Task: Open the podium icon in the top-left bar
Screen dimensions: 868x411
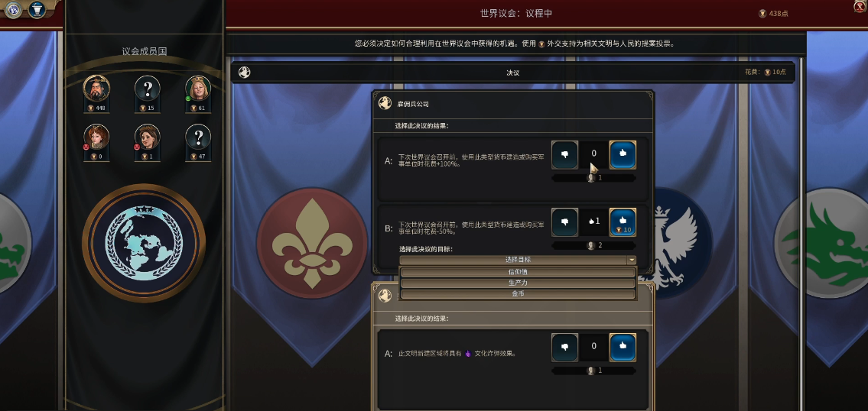Action: pyautogui.click(x=37, y=9)
